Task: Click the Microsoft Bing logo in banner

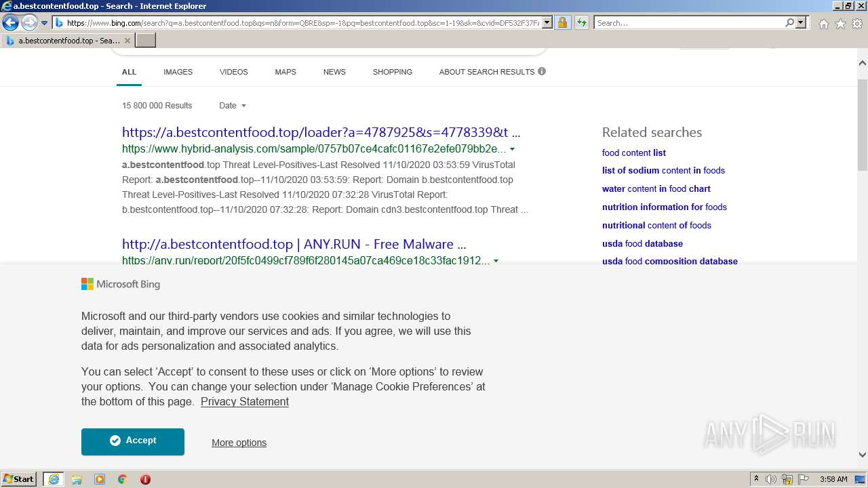Action: pos(121,285)
